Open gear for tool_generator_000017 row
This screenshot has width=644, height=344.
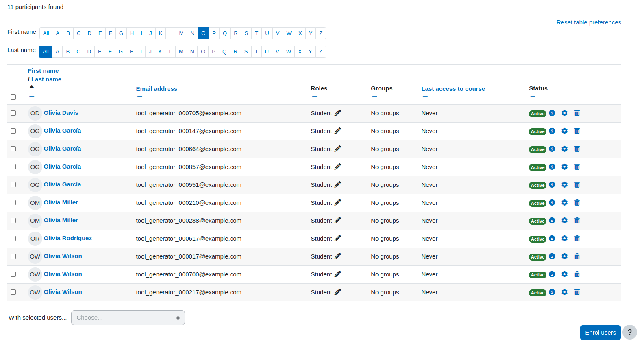564,256
